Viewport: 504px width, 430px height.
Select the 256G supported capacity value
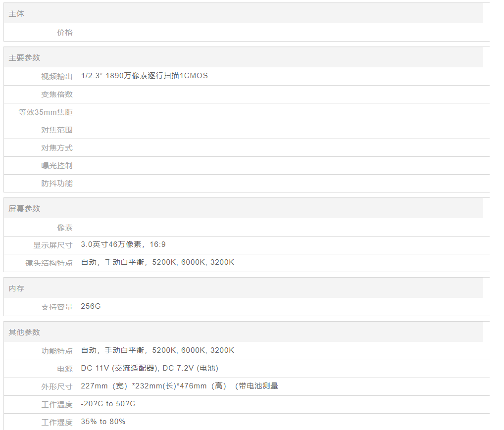pos(91,306)
